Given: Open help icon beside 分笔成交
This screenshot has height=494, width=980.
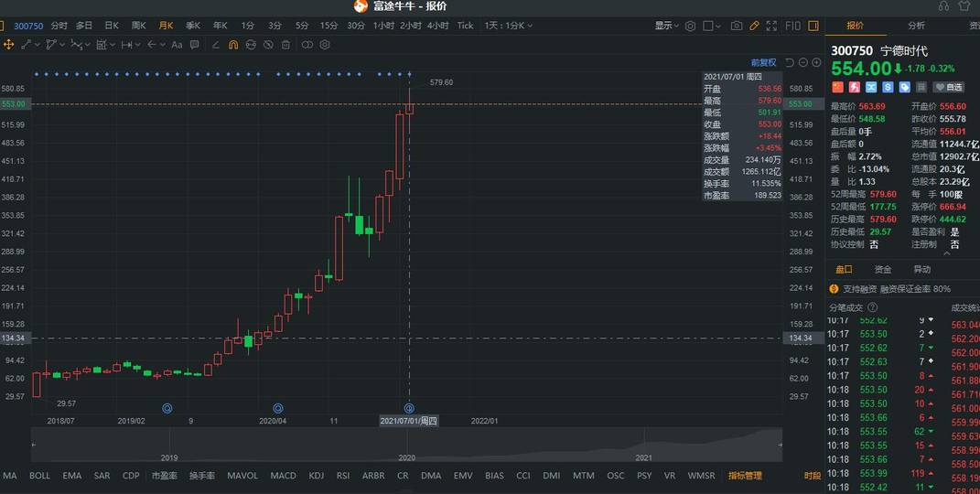Looking at the screenshot, I should (x=873, y=307).
